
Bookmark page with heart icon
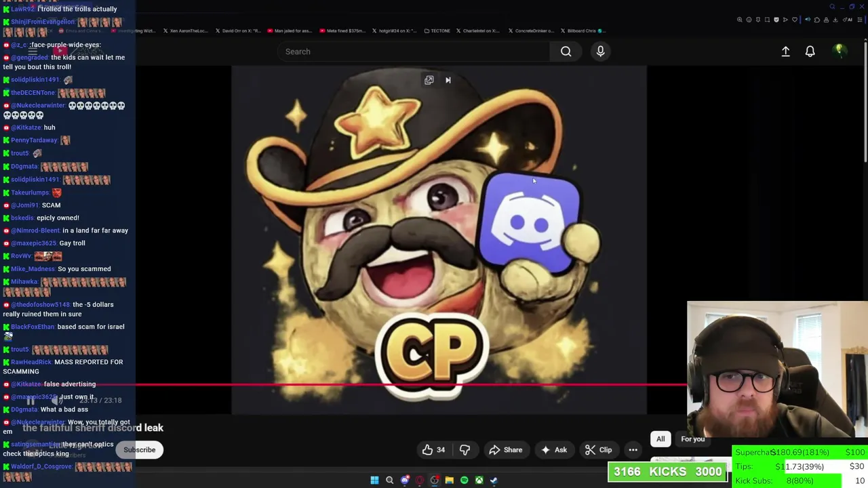(795, 20)
